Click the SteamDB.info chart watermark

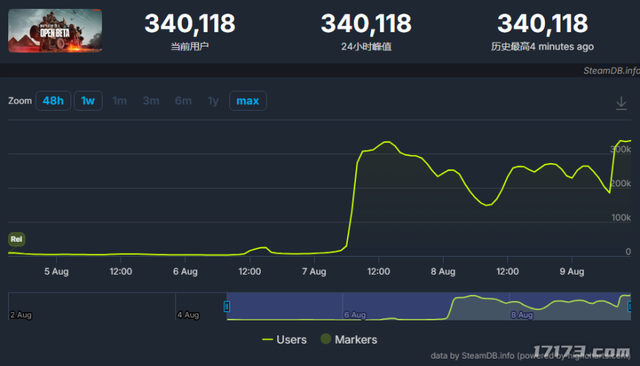point(611,71)
